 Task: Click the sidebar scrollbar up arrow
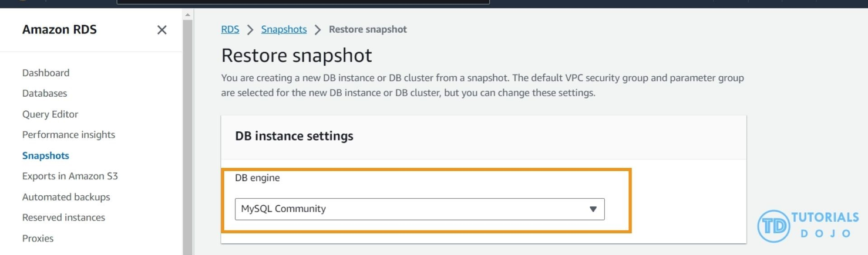click(x=187, y=15)
